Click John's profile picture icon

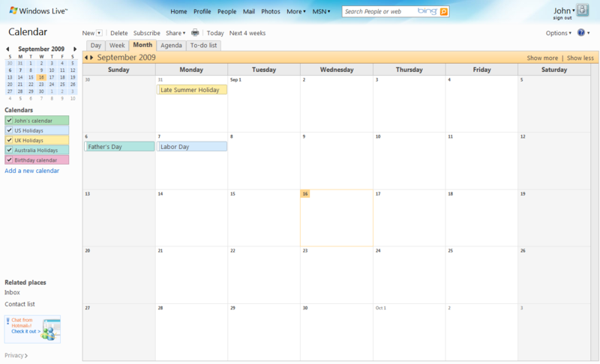point(583,10)
